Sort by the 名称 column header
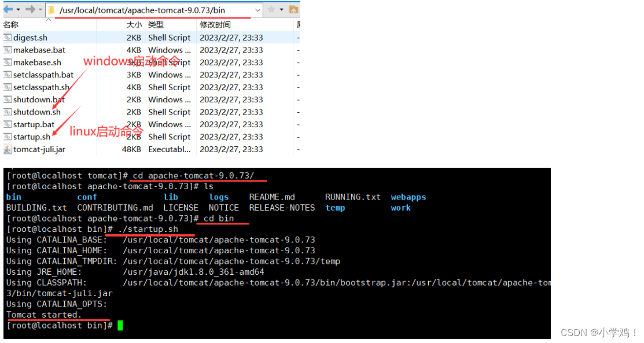This screenshot has width=644, height=343. tap(10, 25)
